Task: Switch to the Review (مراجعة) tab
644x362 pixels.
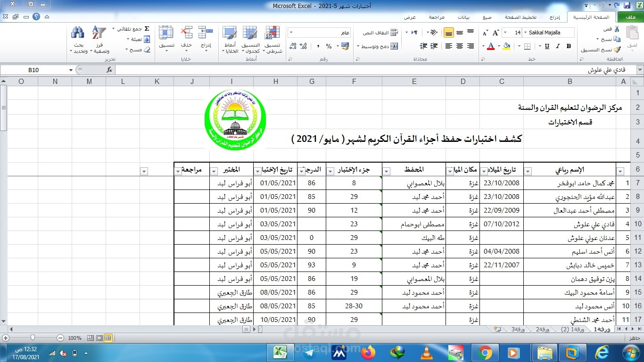Action: pyautogui.click(x=437, y=17)
